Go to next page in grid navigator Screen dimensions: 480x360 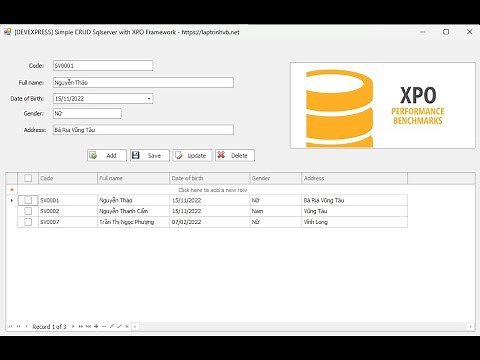pos(81,326)
